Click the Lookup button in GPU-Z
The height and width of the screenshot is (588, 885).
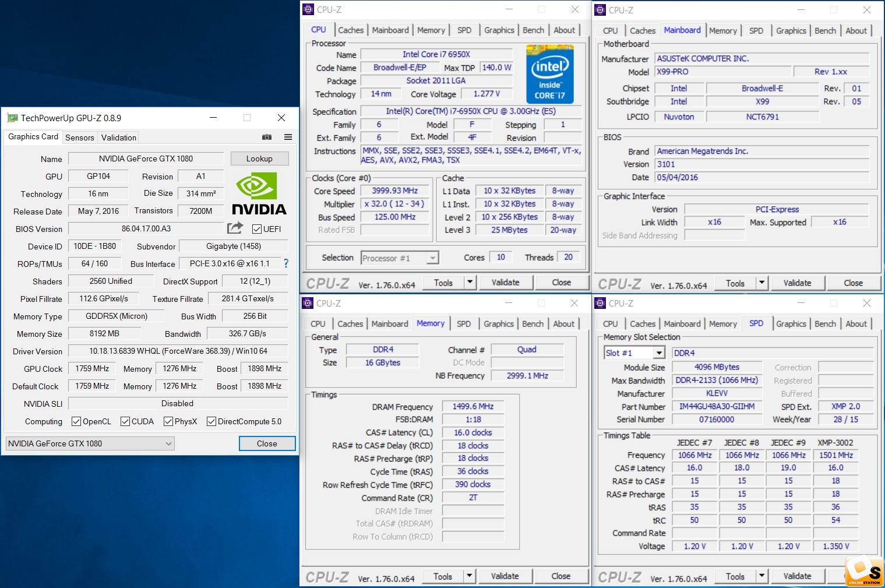click(259, 159)
